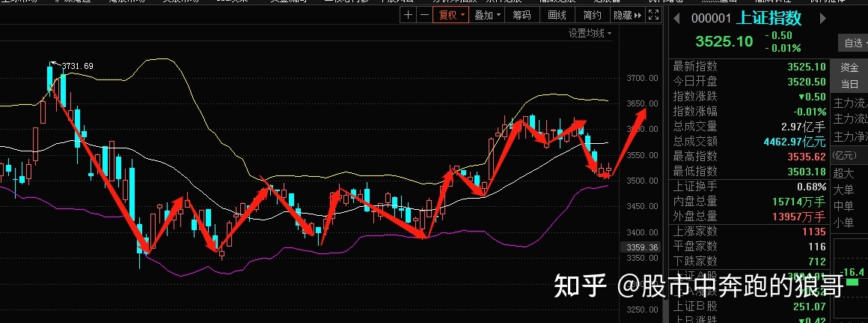Click the header percent change -0.01%
Screen dimensions: 868x323
[783, 48]
